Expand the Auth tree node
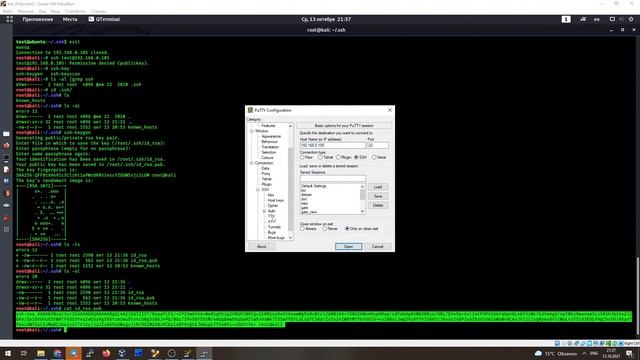This screenshot has height=360, width=640. [264, 211]
